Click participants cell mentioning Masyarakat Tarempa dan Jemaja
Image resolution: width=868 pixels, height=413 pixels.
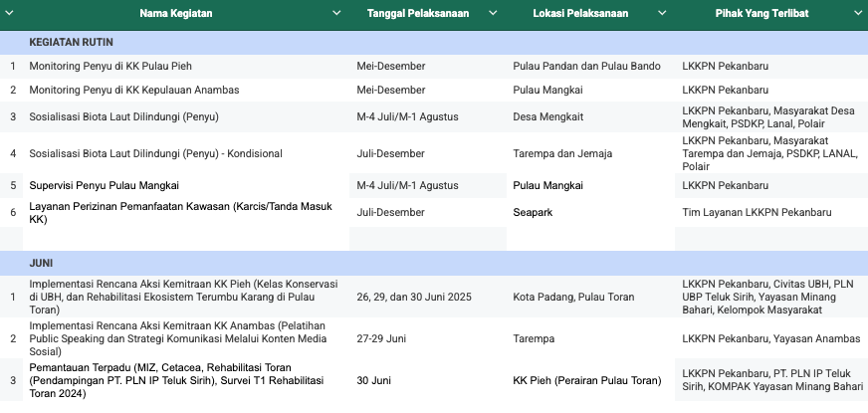[x=771, y=153]
